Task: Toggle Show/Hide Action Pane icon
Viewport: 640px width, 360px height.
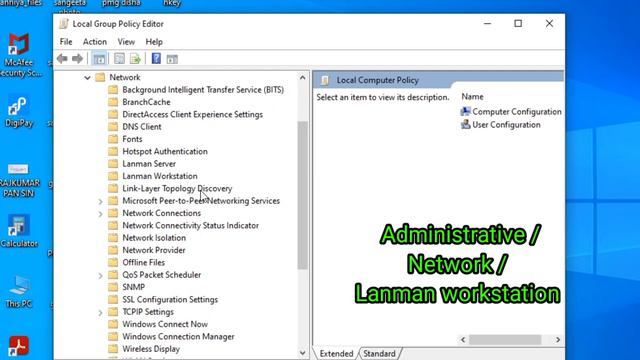Action: (172, 59)
